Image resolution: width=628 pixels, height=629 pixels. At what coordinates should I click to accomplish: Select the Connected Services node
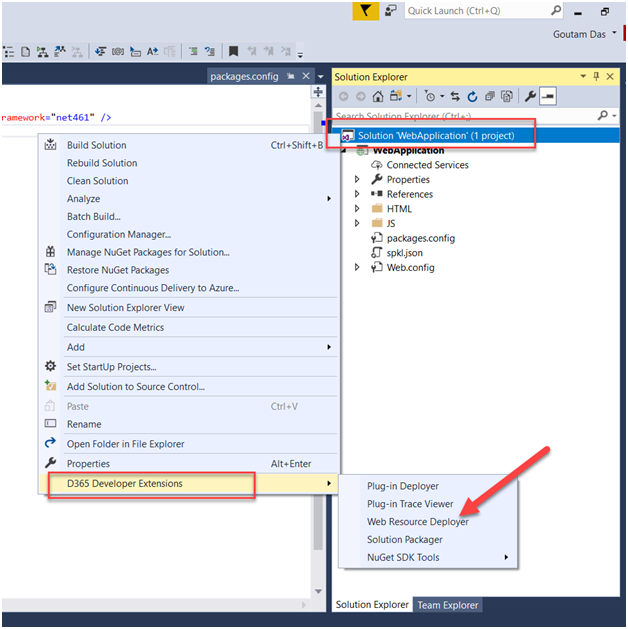427,165
